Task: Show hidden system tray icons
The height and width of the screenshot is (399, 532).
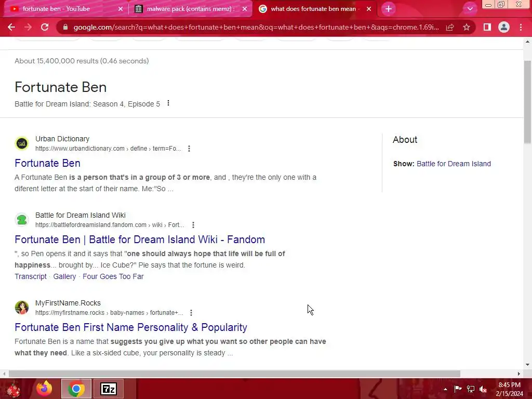Action: coord(445,389)
